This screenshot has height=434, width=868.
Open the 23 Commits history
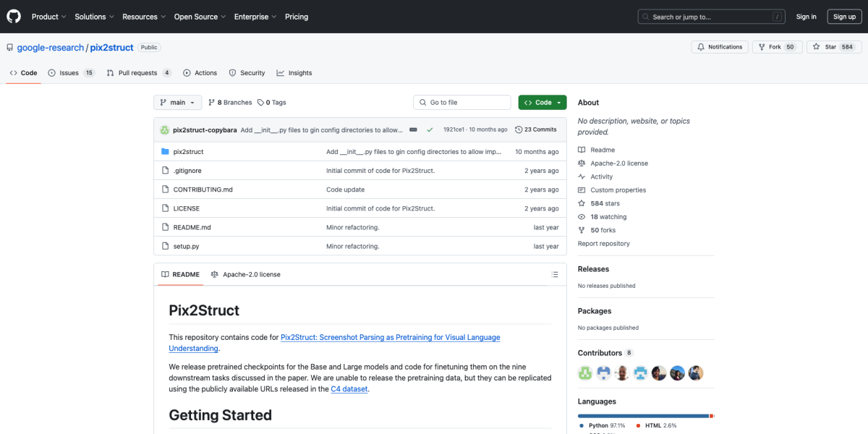[536, 129]
